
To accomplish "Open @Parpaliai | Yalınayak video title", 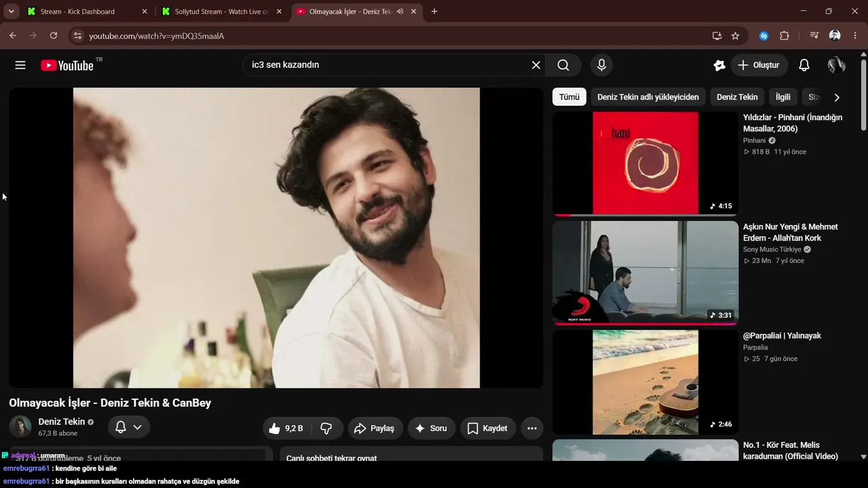I will coord(782,335).
